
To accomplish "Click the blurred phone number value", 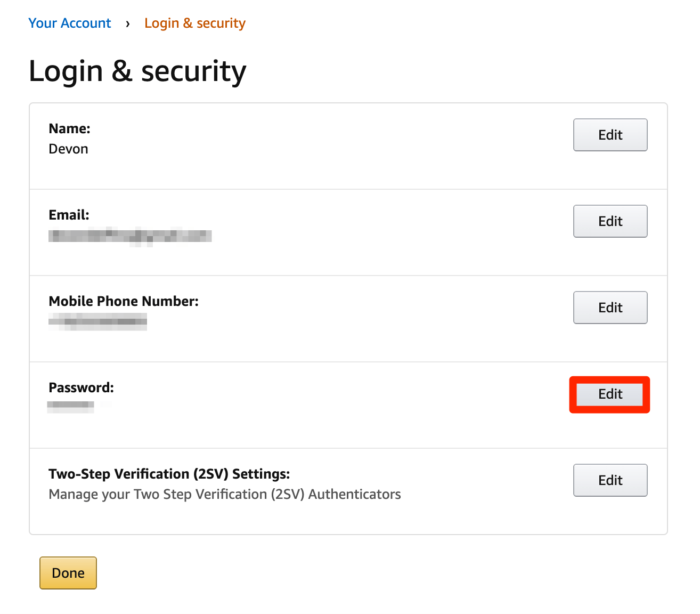I will tap(97, 322).
